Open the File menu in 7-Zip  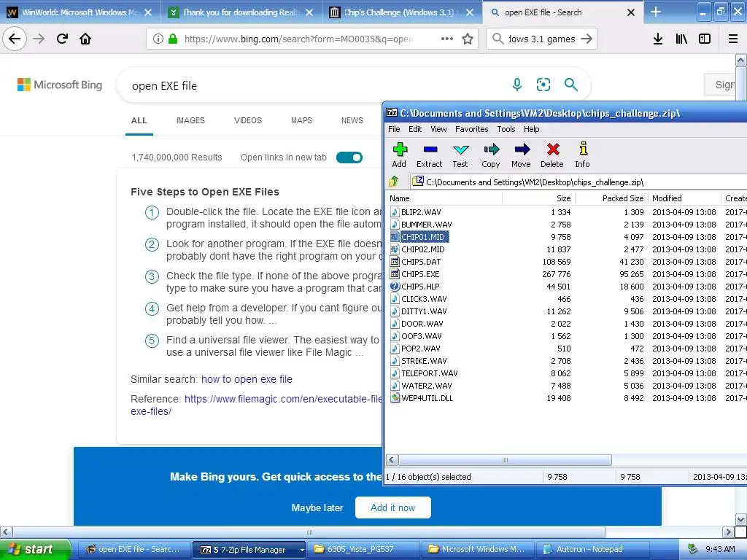coord(394,129)
